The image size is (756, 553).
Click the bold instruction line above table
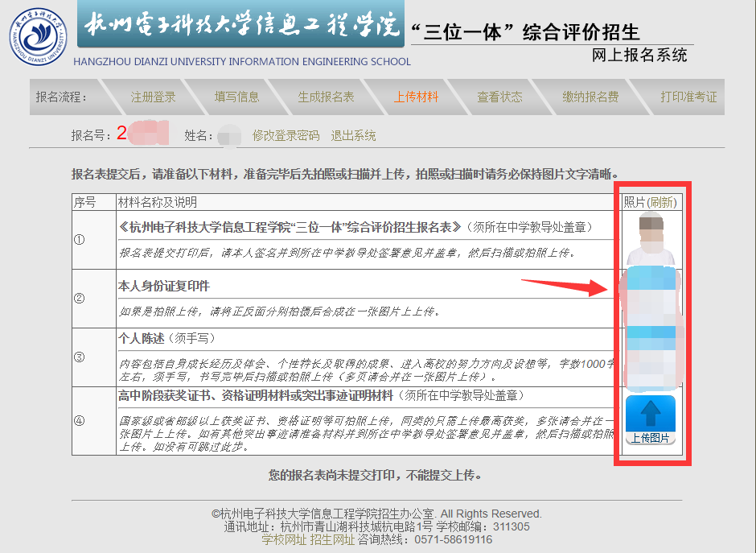click(x=345, y=174)
